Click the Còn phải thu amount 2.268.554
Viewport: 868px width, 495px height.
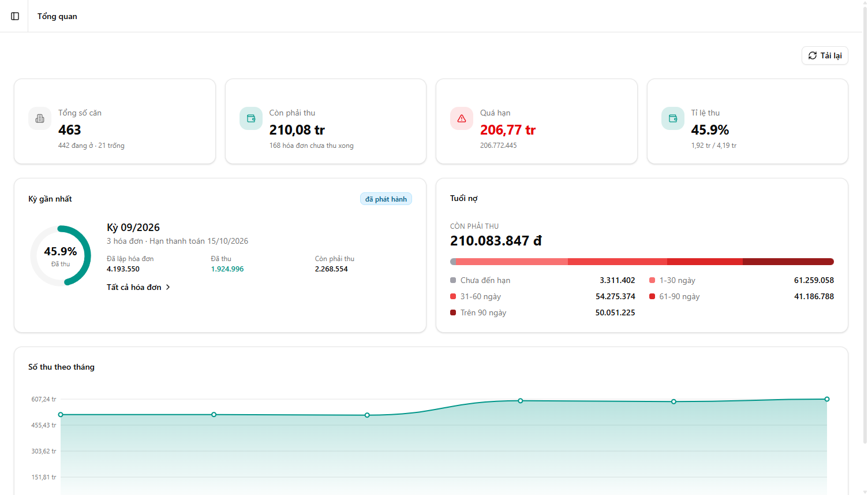[x=331, y=269]
